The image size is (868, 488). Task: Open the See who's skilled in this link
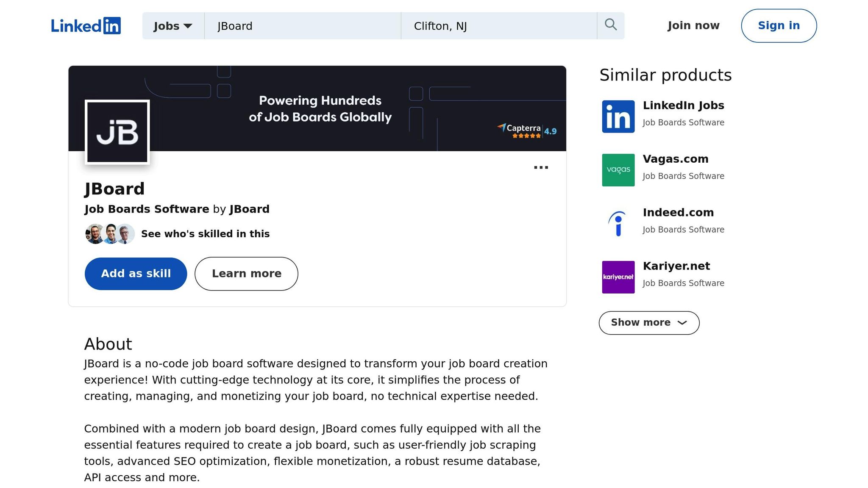click(205, 234)
